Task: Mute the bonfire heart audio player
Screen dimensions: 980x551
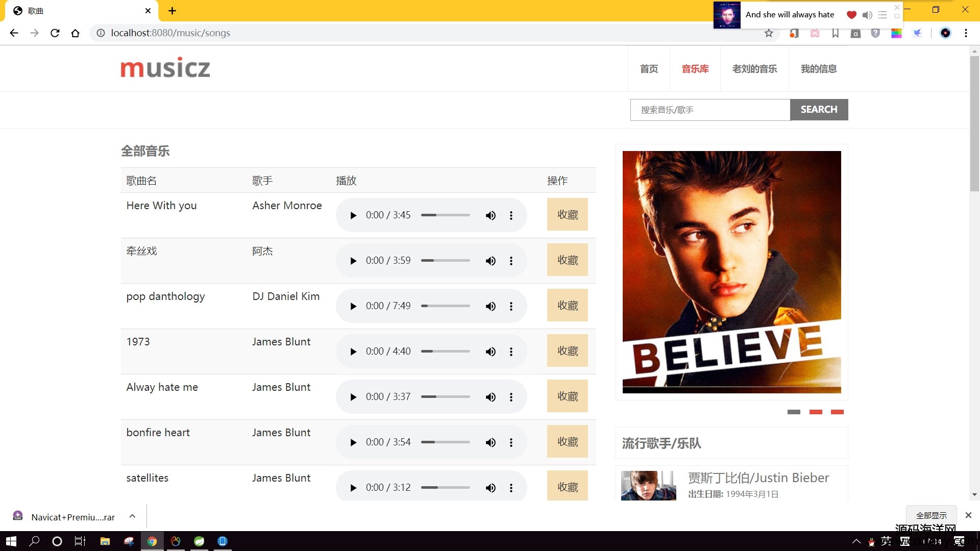Action: pos(491,442)
